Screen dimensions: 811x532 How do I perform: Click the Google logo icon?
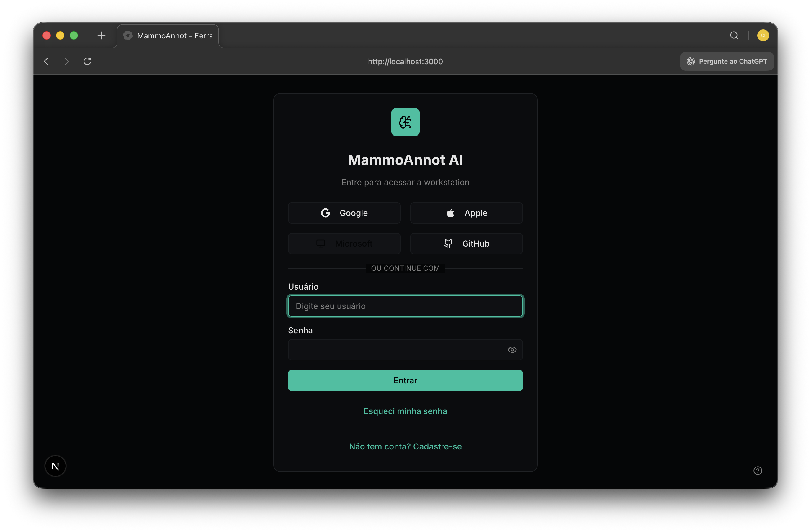326,213
